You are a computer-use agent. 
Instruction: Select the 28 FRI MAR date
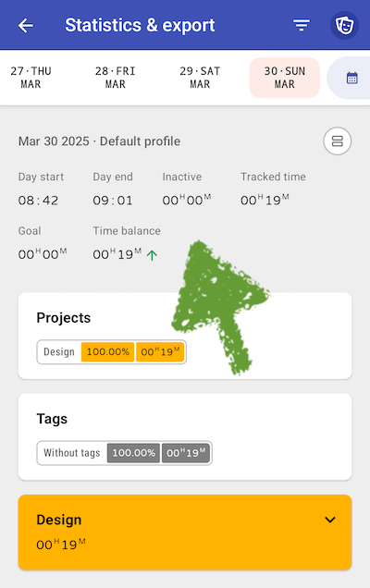coord(116,78)
